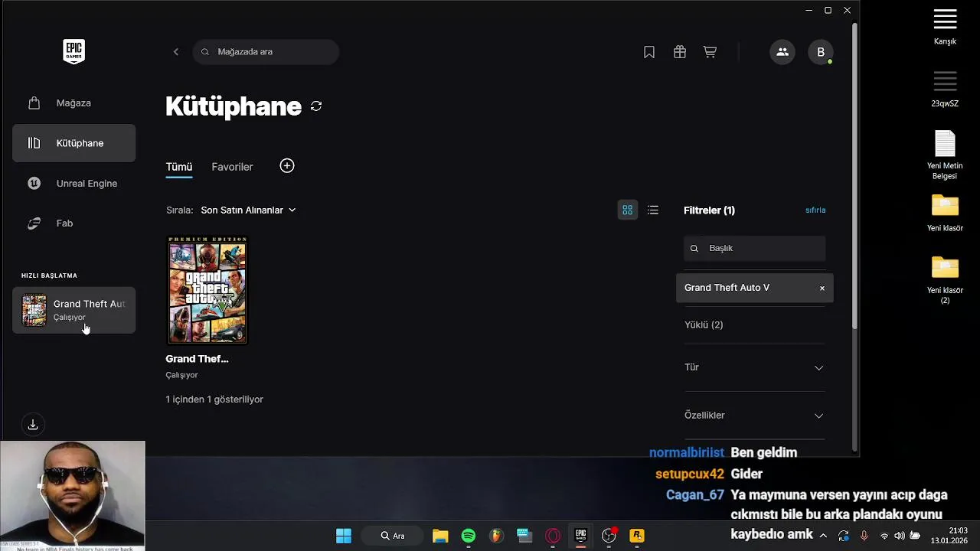Viewport: 980px width, 551px height.
Task: Select Kütüphane in the sidebar
Action: (x=73, y=143)
